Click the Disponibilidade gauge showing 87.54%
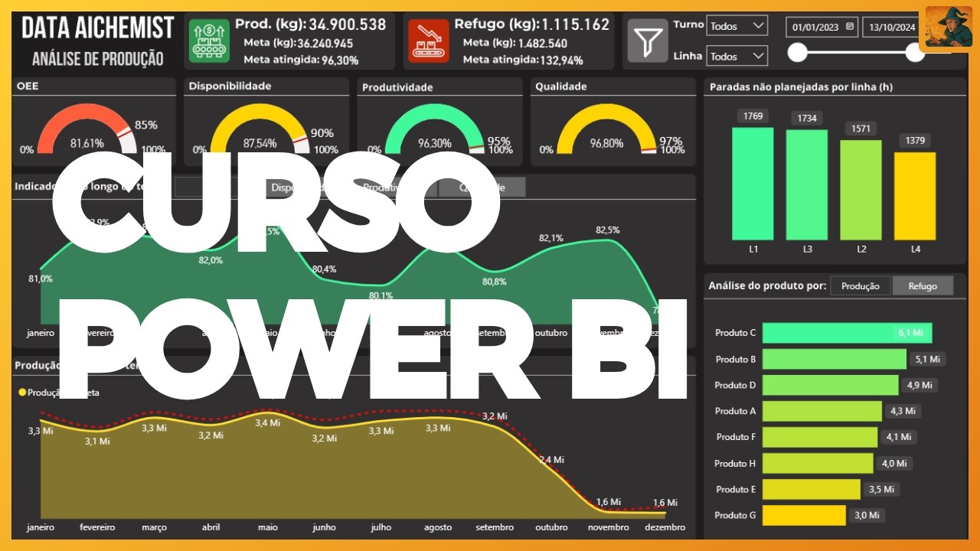Image resolution: width=980 pixels, height=551 pixels. click(260, 129)
